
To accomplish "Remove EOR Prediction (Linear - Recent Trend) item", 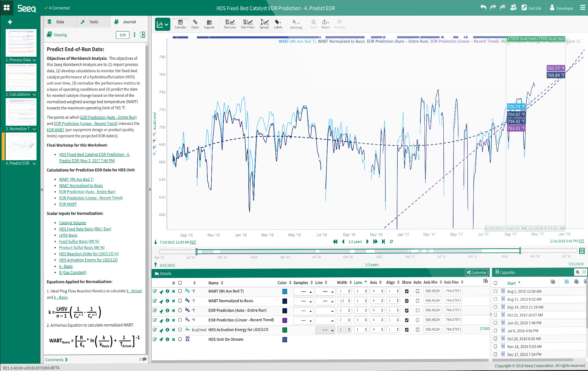I will [x=173, y=320].
